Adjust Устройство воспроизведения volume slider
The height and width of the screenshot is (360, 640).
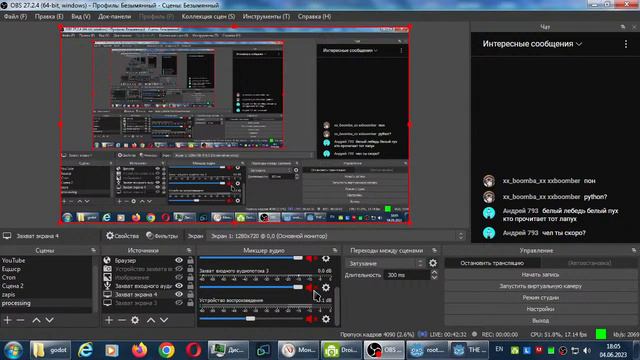[x=251, y=319]
